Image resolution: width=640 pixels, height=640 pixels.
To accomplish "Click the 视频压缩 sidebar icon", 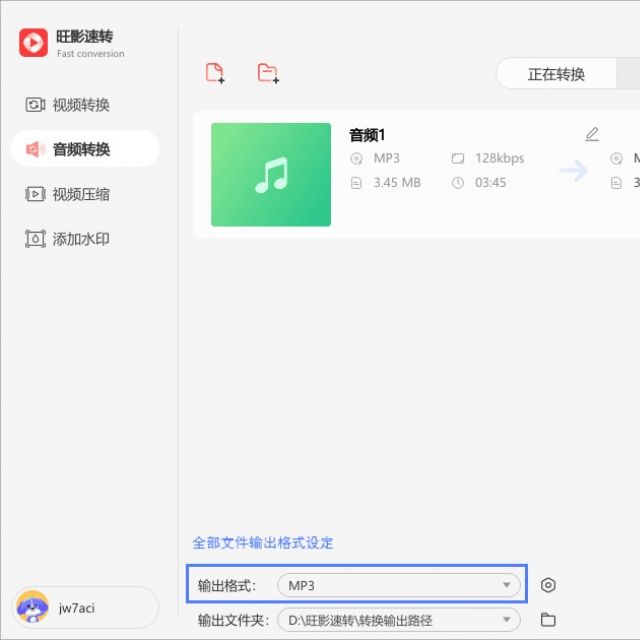I will [35, 194].
